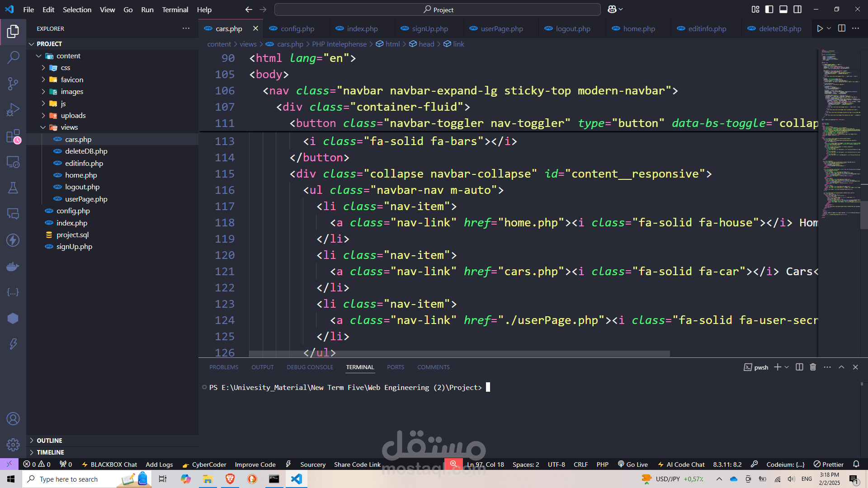Switch to the PROBLEMS panel tab
This screenshot has height=488, width=868.
pos(224,367)
